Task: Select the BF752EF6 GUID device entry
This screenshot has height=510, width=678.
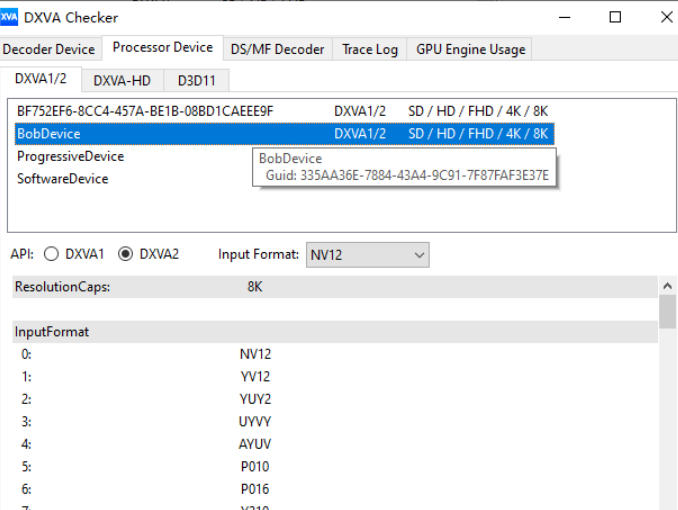Action: coord(145,111)
